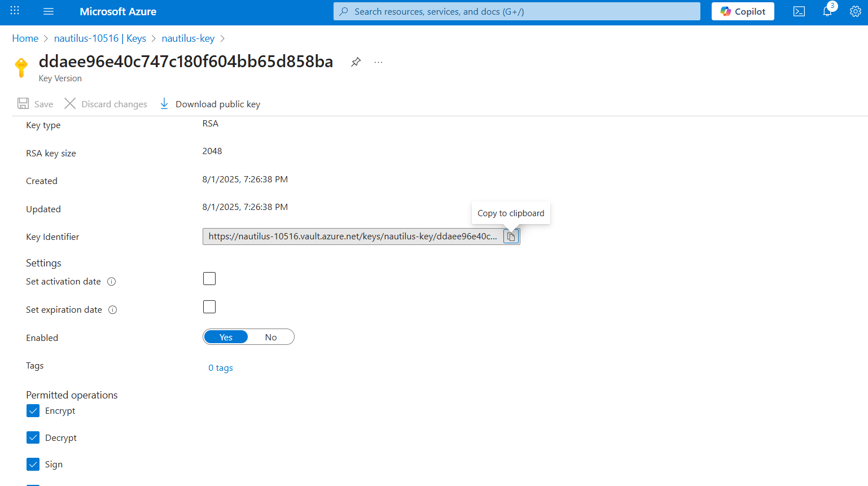The width and height of the screenshot is (868, 486).
Task: Pin the key version to dashboard
Action: [x=356, y=62]
